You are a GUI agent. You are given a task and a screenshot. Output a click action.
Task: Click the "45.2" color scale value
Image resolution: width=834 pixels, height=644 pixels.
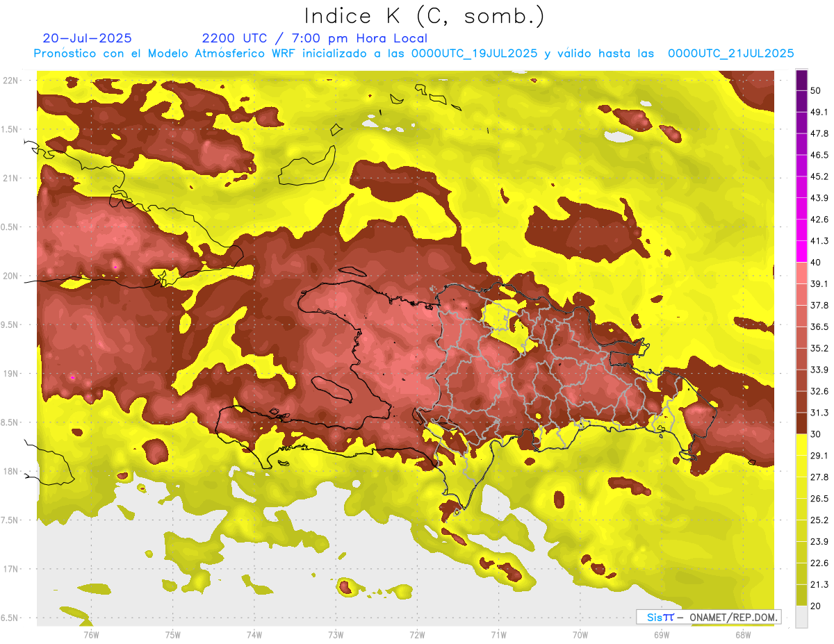pyautogui.click(x=820, y=176)
